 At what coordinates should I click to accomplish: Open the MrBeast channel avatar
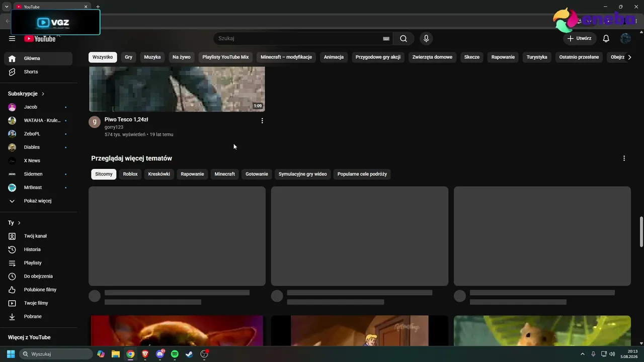pos(12,188)
